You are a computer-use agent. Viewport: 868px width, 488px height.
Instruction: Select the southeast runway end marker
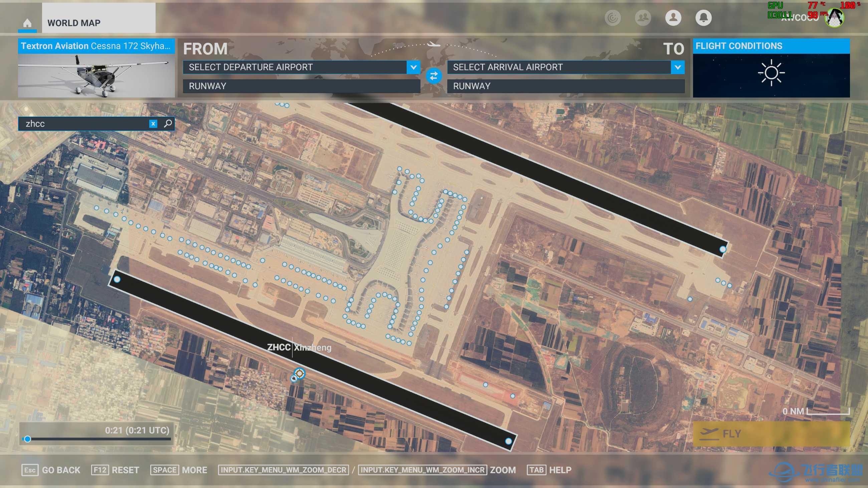pyautogui.click(x=508, y=441)
